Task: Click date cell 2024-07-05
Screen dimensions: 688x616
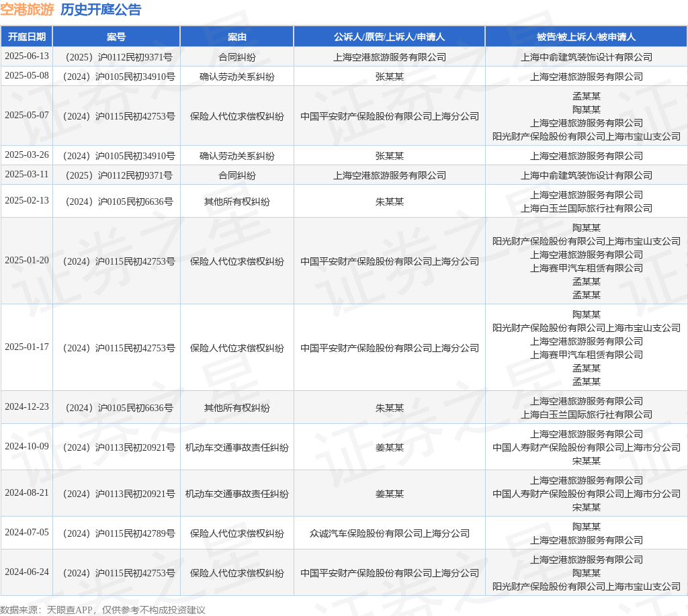Action: pos(27,532)
